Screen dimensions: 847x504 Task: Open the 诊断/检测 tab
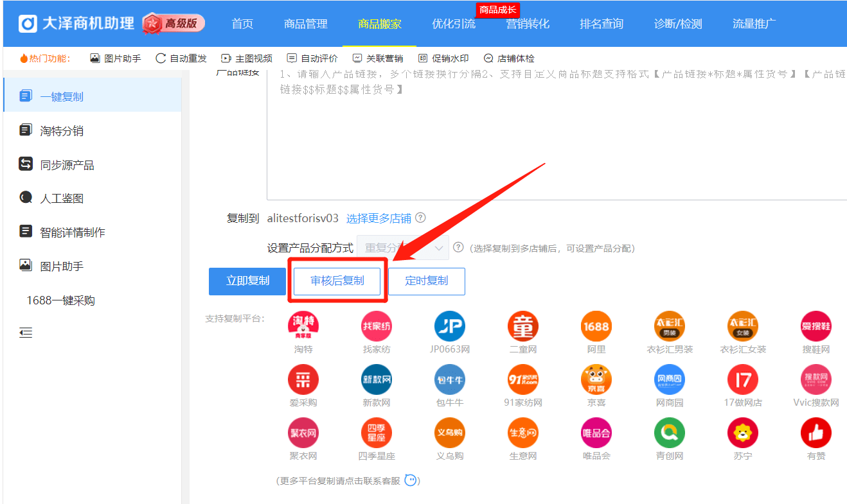678,24
